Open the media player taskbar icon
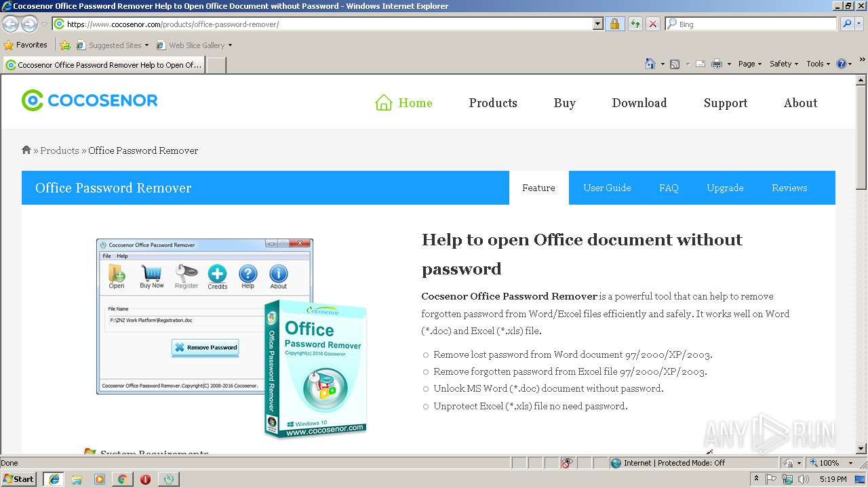Viewport: 868px width, 488px height. (x=100, y=479)
